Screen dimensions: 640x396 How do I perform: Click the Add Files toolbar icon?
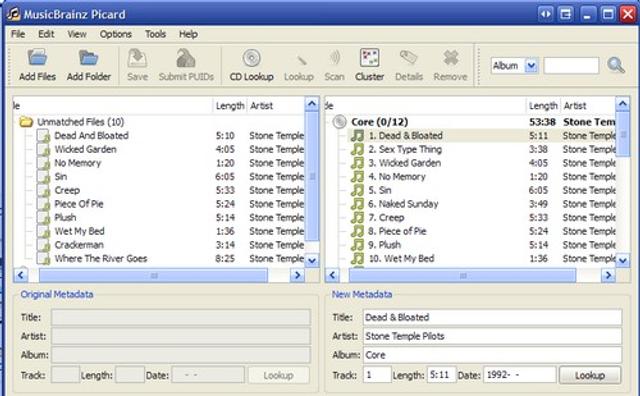click(37, 58)
